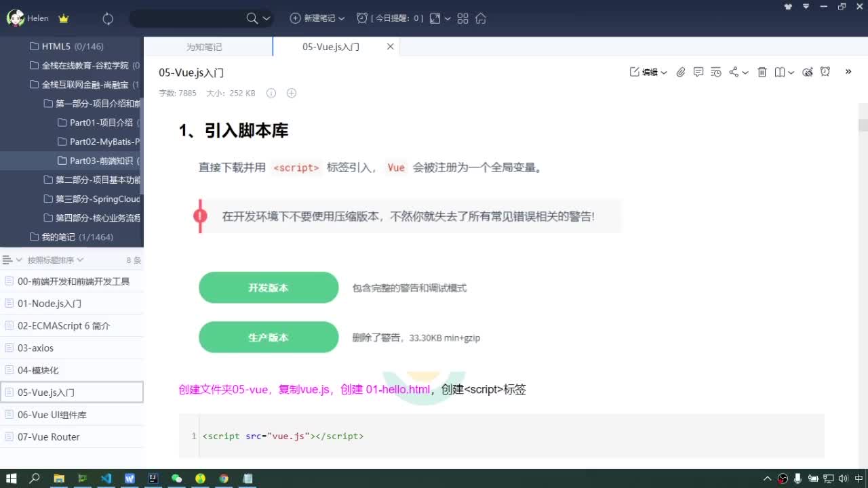Switch to the 为知笔记 tab
This screenshot has width=868, height=488.
point(204,47)
